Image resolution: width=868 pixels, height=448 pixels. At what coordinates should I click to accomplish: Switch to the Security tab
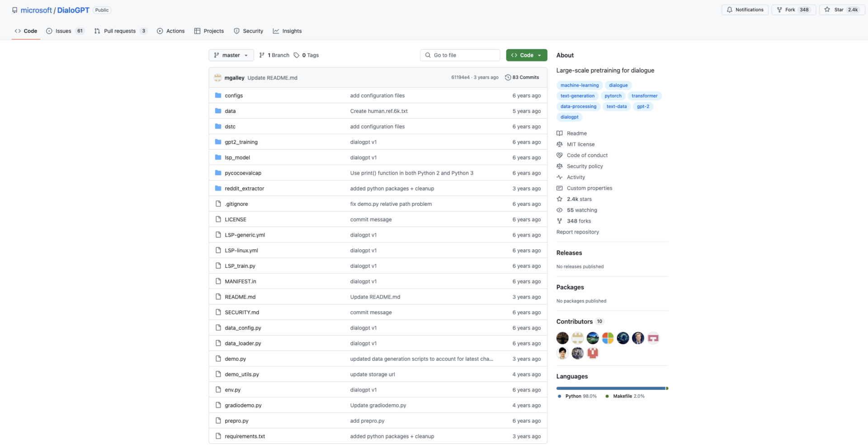pyautogui.click(x=249, y=31)
